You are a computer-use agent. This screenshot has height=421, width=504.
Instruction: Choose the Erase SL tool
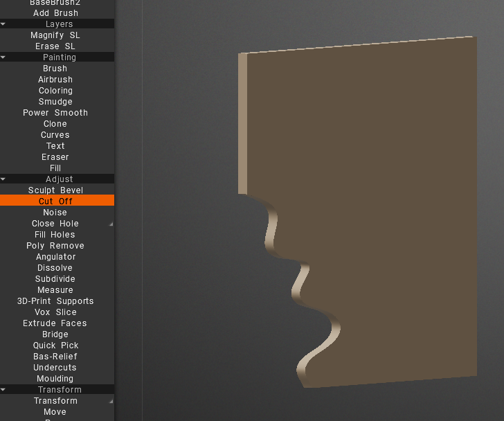pos(55,46)
